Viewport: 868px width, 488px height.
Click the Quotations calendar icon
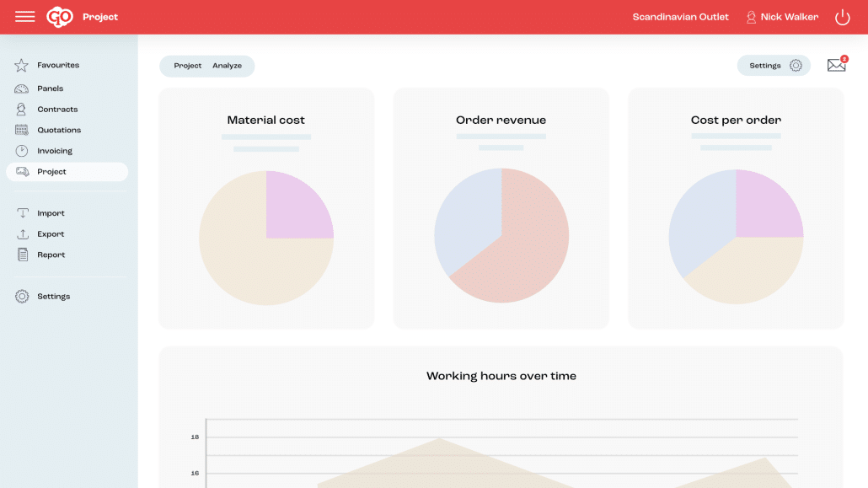pos(22,130)
